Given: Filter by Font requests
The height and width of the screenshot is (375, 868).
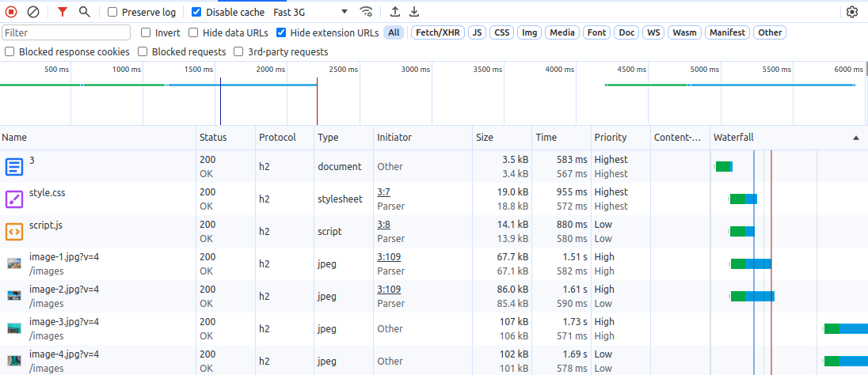Looking at the screenshot, I should point(596,32).
